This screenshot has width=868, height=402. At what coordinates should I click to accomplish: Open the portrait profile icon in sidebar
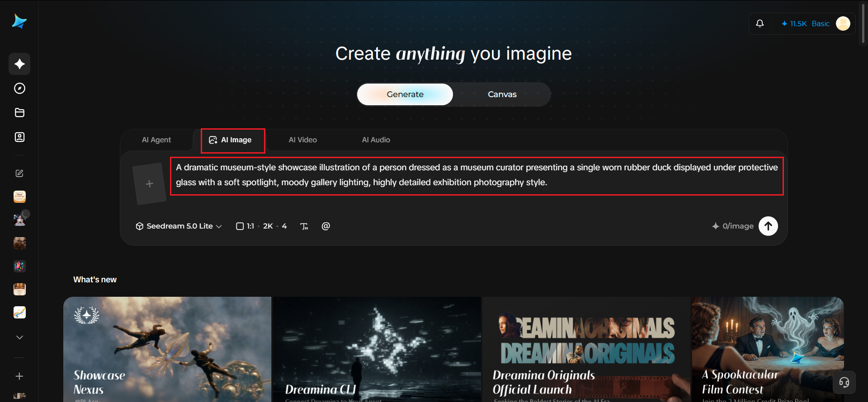click(19, 137)
